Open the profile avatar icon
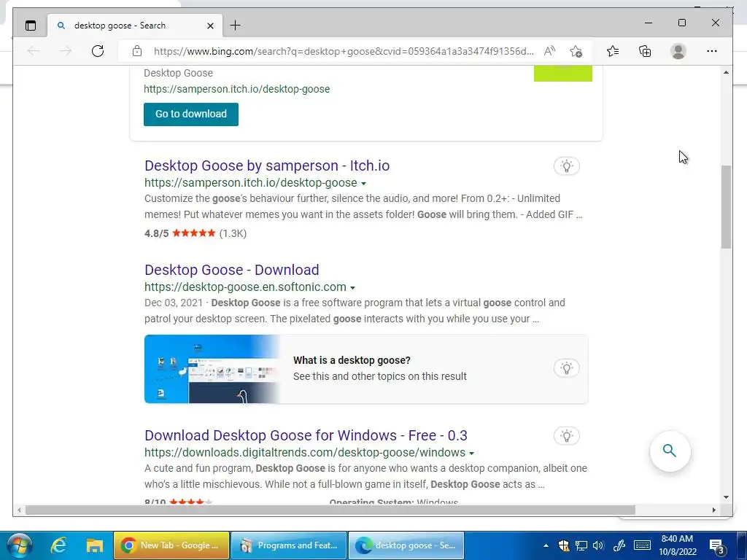The height and width of the screenshot is (560, 747). 678,51
